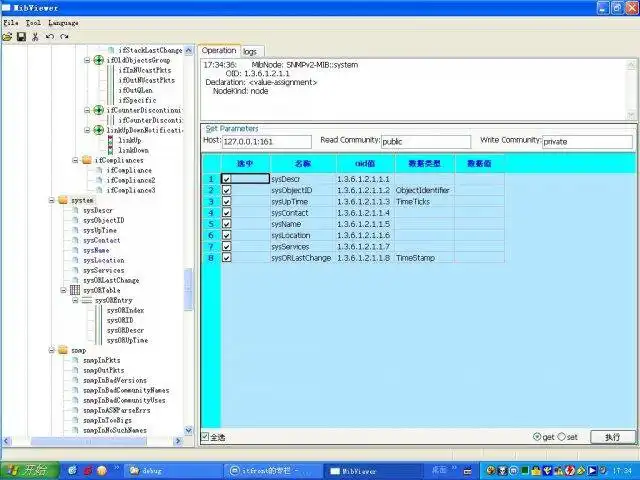
Task: Collapse the snmp tree node
Action: [52, 350]
